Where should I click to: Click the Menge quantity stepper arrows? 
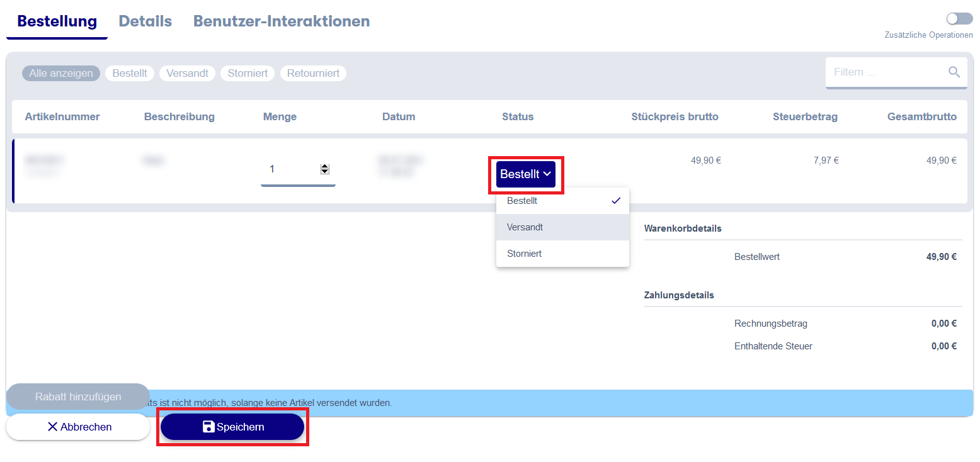point(324,169)
